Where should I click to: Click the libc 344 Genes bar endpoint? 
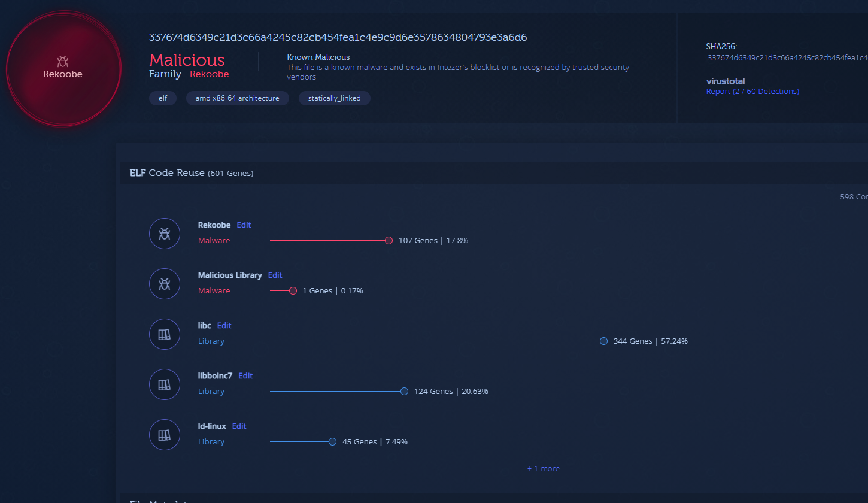603,341
